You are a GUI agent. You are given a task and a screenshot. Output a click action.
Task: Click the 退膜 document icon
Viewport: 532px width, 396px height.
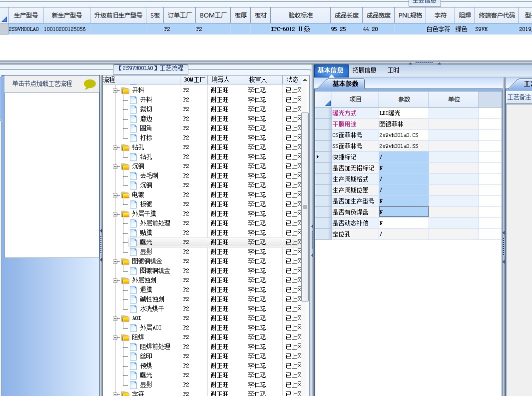click(x=134, y=289)
